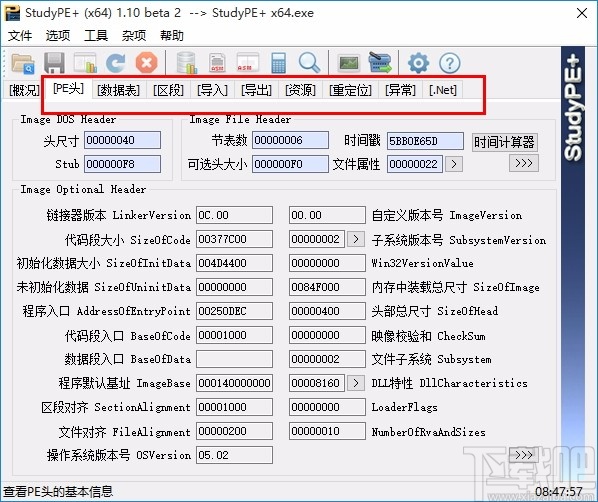The width and height of the screenshot is (598, 502).
Task: Click the SizeOfUninitData field
Action: (x=235, y=287)
